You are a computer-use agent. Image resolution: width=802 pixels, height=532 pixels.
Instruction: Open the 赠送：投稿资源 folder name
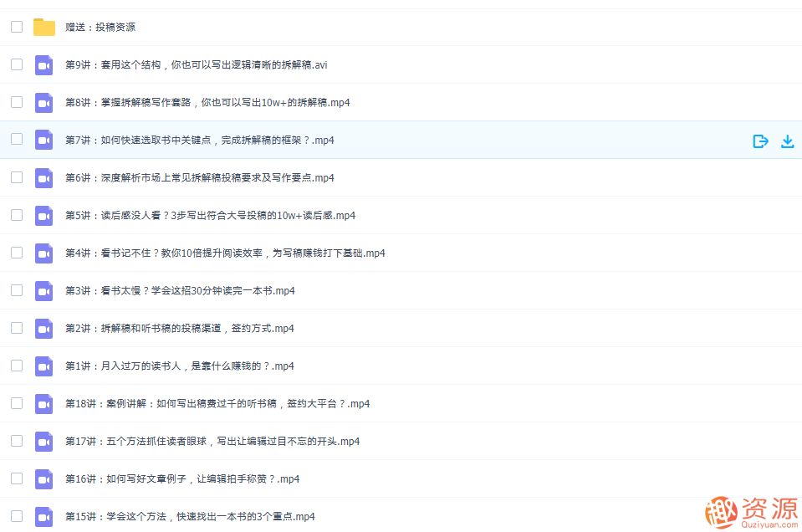point(100,28)
